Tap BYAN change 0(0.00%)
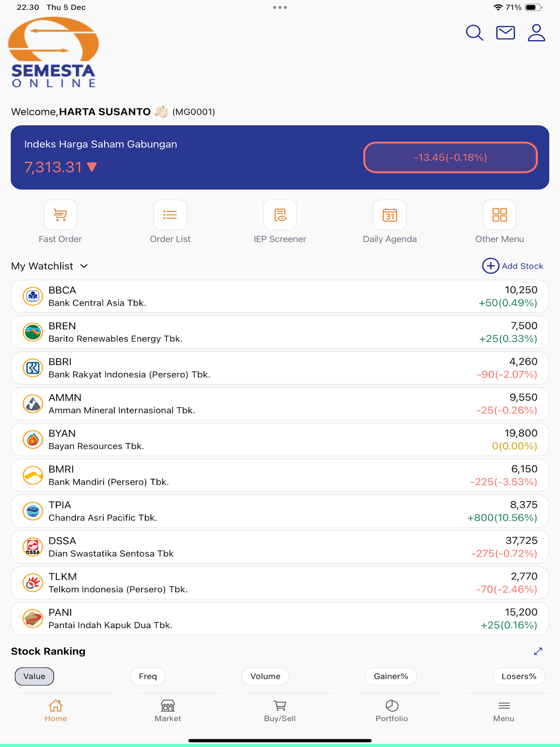 (515, 446)
